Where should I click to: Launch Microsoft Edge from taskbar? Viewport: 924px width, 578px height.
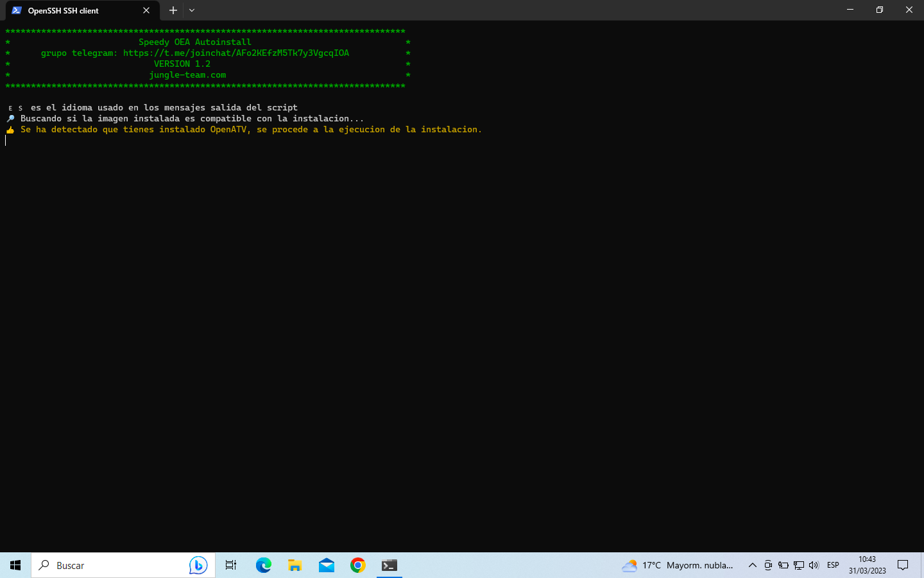pyautogui.click(x=263, y=565)
